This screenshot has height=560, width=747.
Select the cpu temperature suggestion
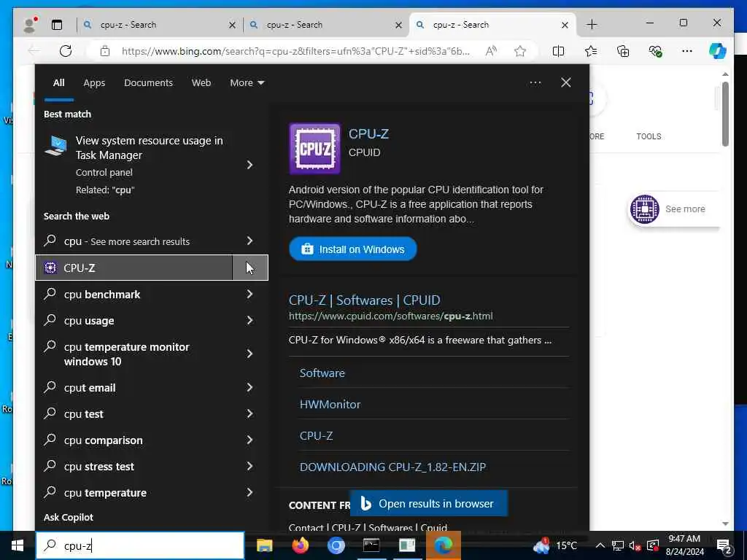pos(134,492)
